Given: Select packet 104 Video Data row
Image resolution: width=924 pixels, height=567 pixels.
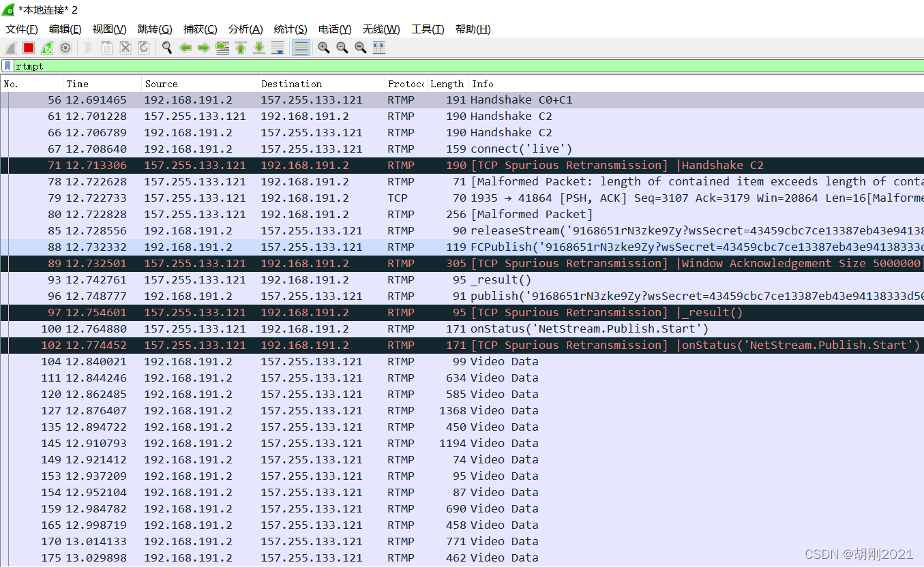Looking at the screenshot, I should 462,362.
